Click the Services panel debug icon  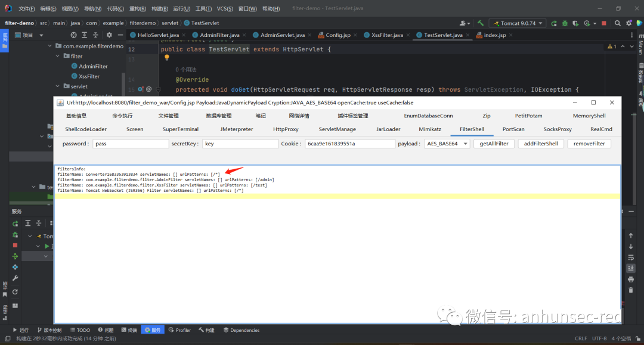tap(15, 235)
